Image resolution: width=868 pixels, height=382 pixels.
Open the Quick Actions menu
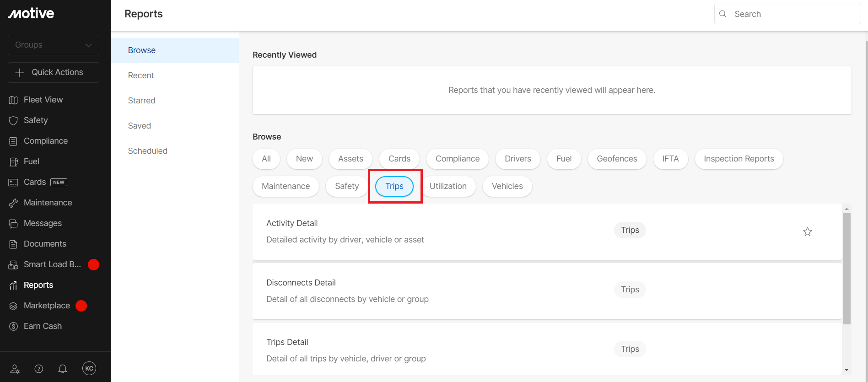pyautogui.click(x=54, y=72)
